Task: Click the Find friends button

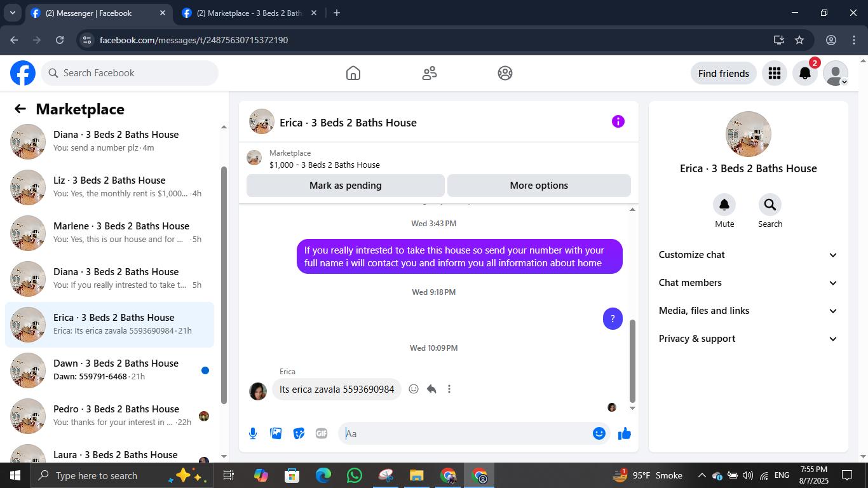Action: (724, 73)
